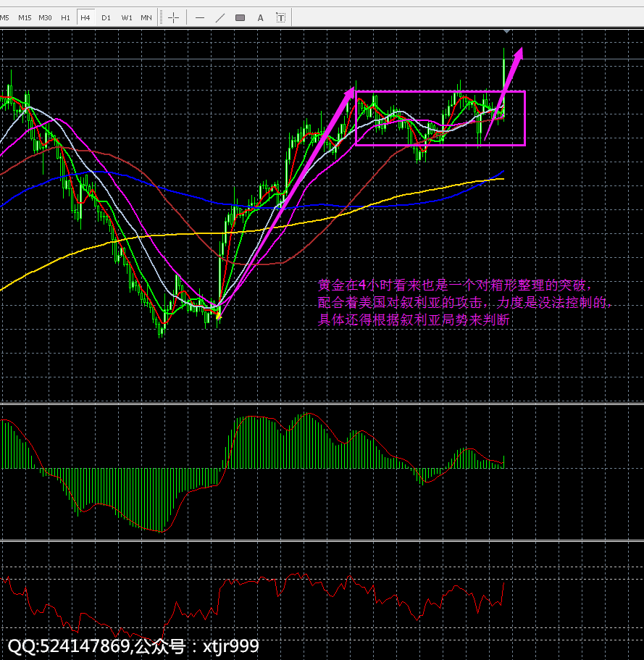The image size is (644, 660).
Task: Click the divider between the two indicator windows
Action: click(x=322, y=540)
